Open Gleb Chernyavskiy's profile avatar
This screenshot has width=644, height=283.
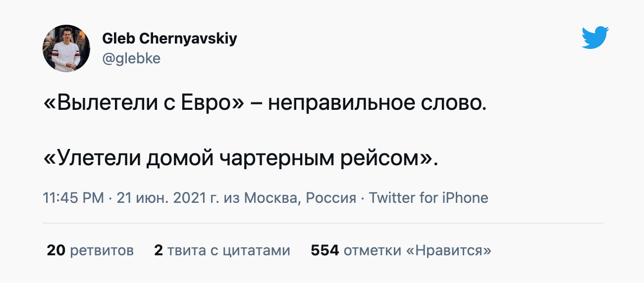click(66, 48)
